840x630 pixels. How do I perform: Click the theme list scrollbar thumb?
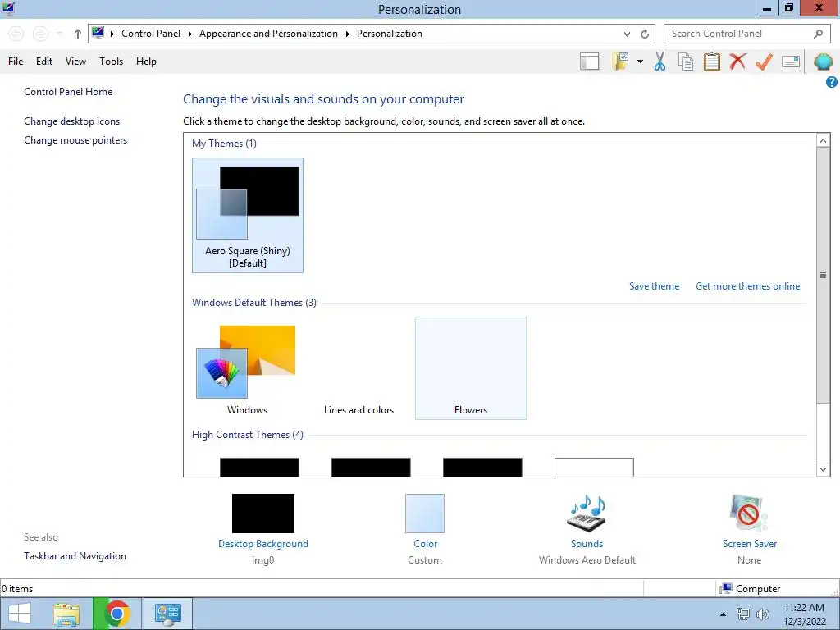[823, 275]
